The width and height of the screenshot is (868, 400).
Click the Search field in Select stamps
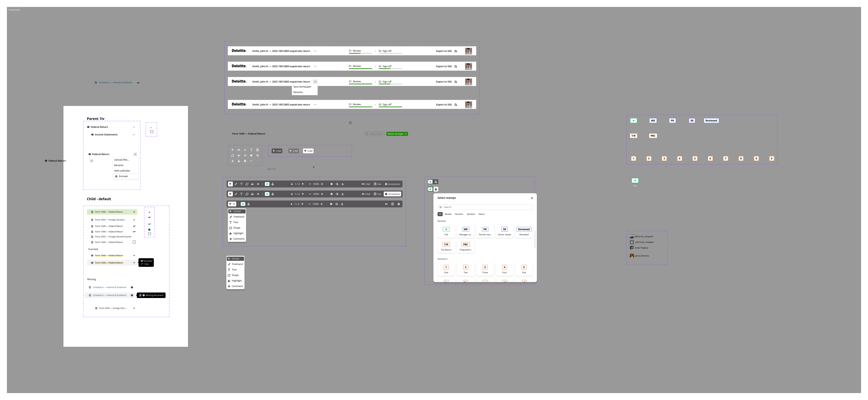pos(485,207)
